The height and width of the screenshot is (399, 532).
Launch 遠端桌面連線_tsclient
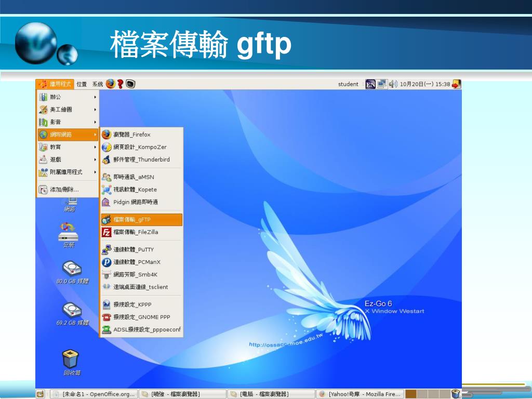point(141,287)
